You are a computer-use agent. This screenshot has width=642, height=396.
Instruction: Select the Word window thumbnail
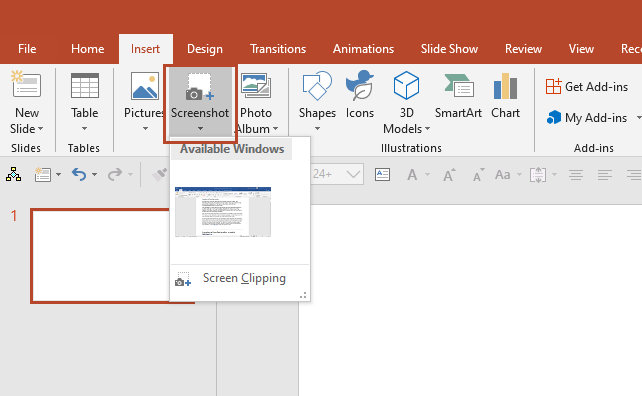[223, 212]
